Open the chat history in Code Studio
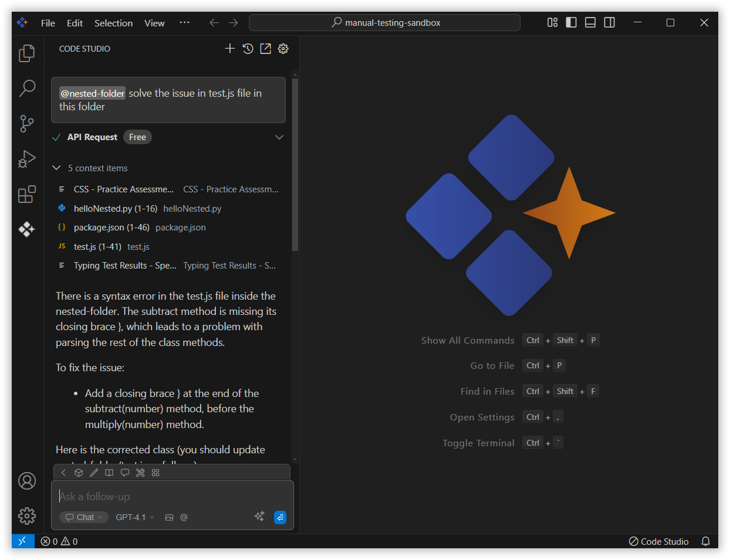The image size is (730, 560). 248,49
